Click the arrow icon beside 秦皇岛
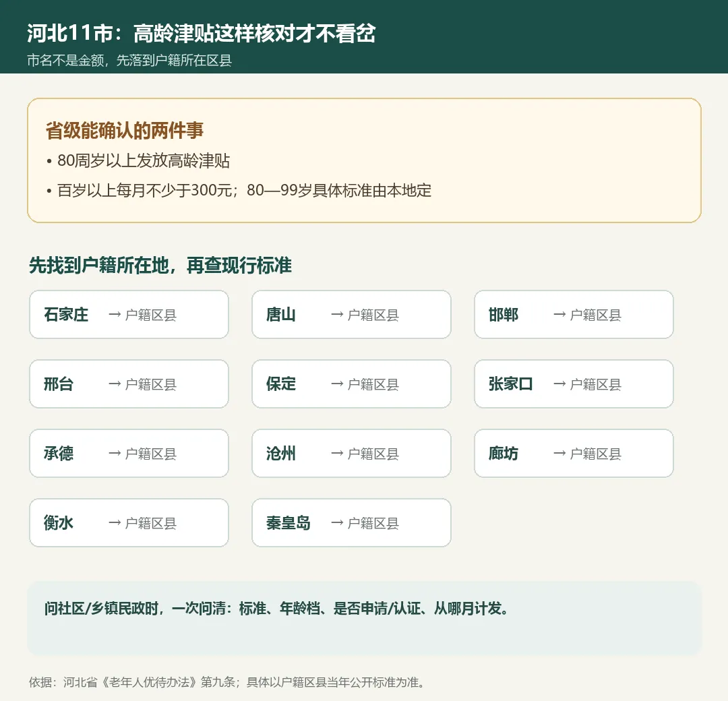 (x=337, y=523)
